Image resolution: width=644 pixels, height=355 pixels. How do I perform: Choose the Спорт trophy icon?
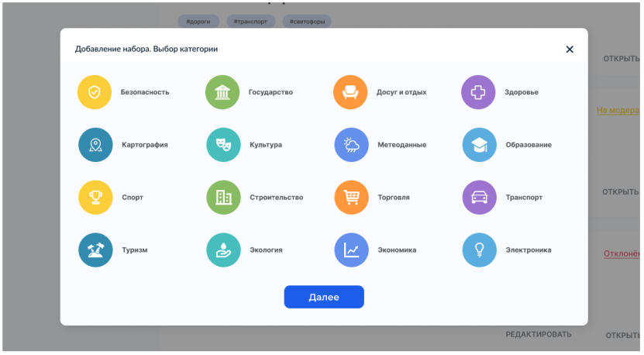(x=95, y=198)
